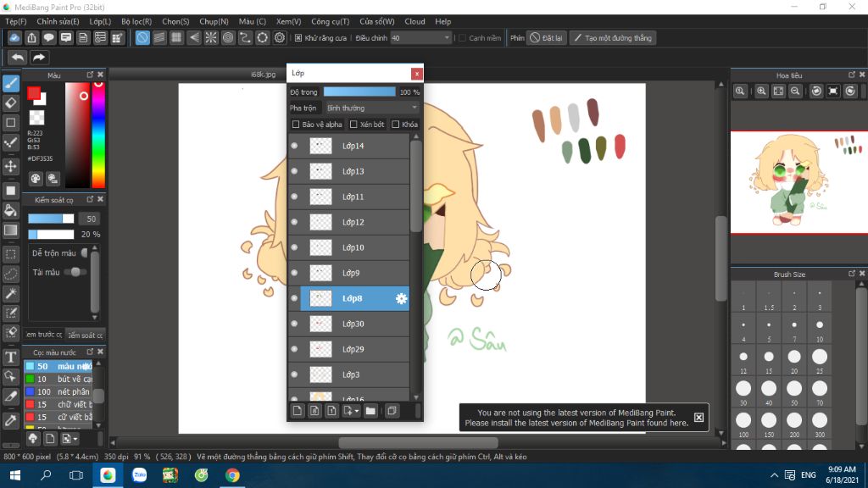868x488 pixels.
Task: Click brush size value field 50
Action: (90, 219)
